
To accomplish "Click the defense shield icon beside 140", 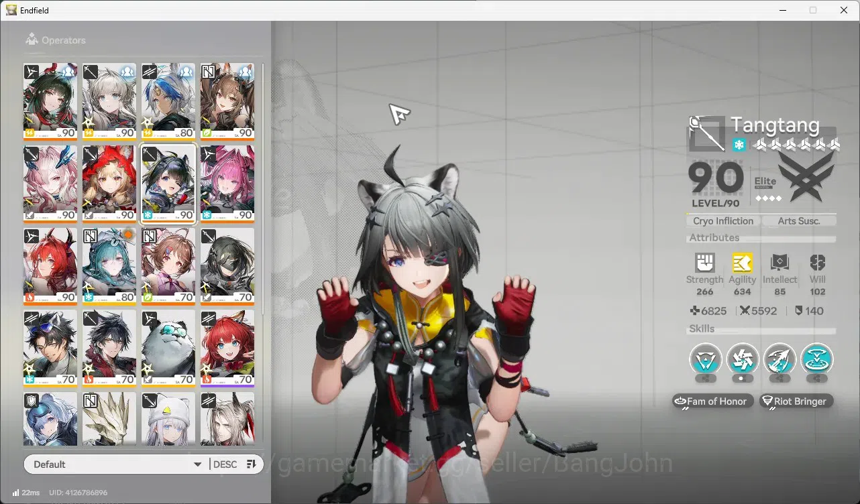I will [798, 311].
